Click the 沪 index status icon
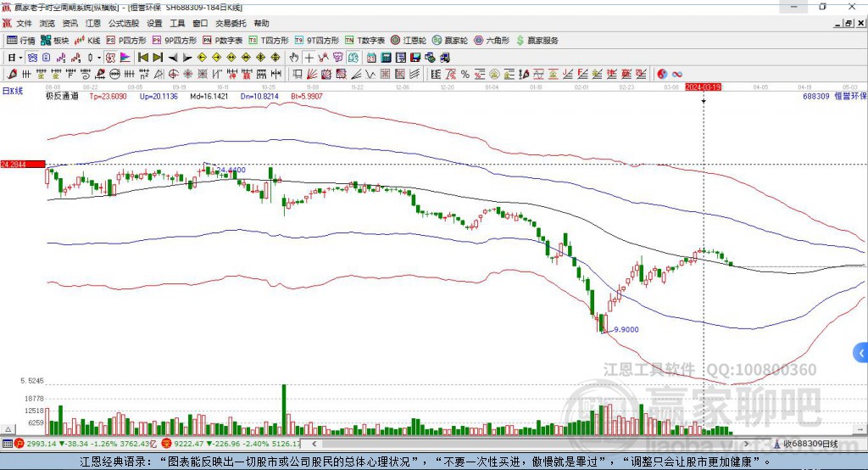Viewport: 868px width, 470px height. tap(20, 444)
